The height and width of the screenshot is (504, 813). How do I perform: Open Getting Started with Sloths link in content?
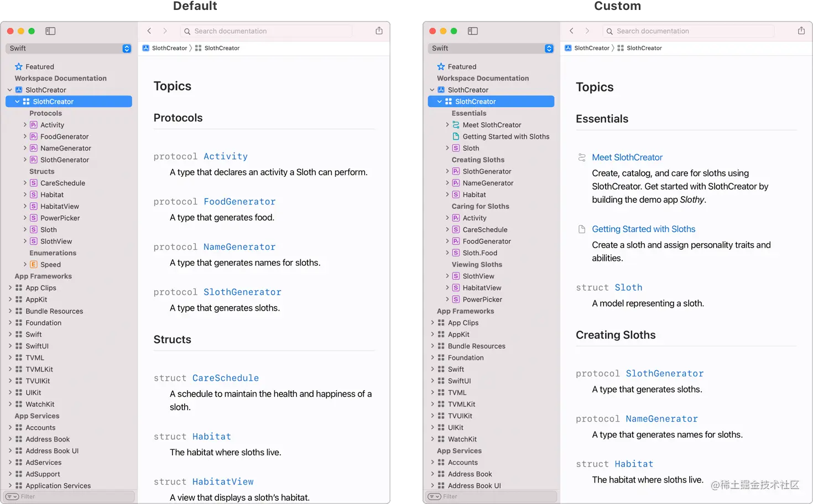[x=644, y=229]
